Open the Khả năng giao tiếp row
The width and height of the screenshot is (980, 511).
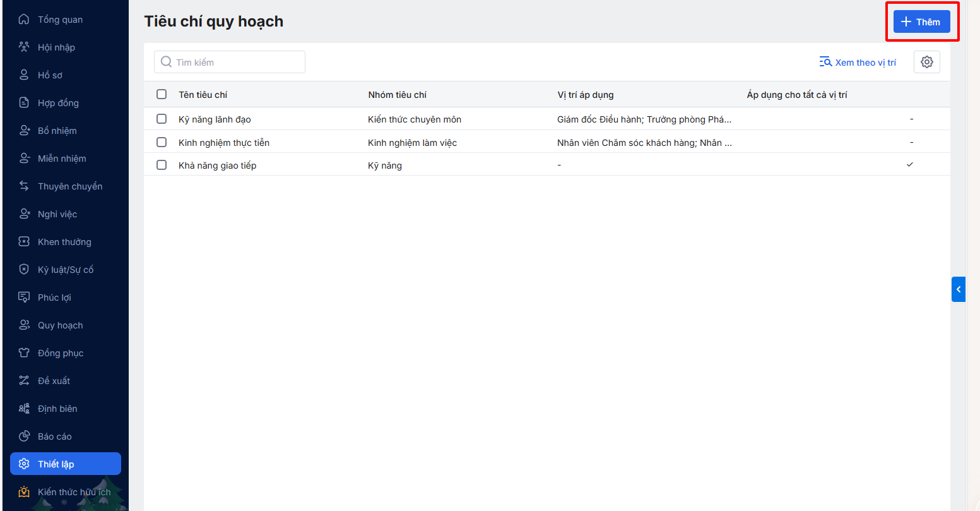(x=218, y=165)
